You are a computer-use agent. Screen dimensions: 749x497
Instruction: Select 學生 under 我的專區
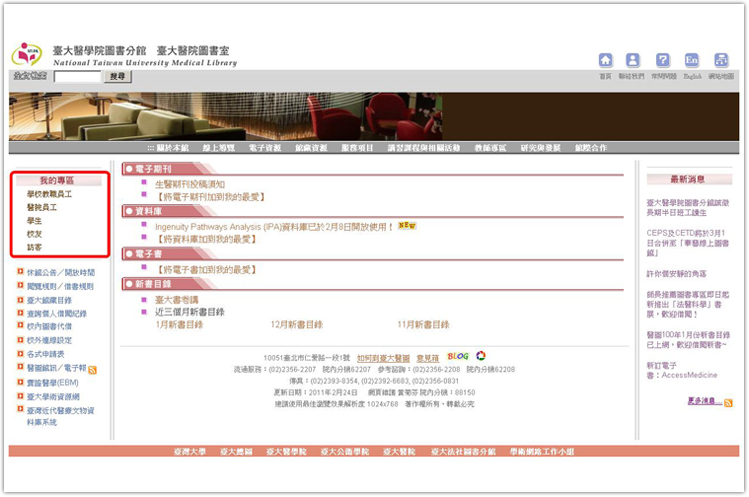[34, 221]
